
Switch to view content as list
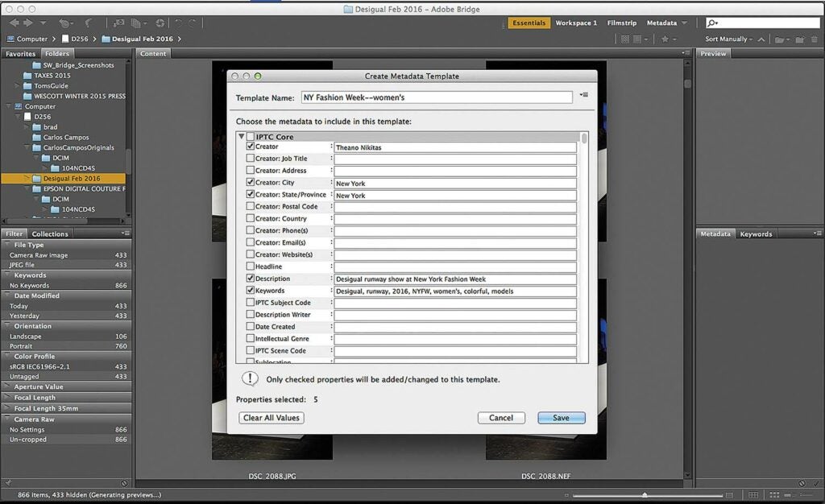806,495
